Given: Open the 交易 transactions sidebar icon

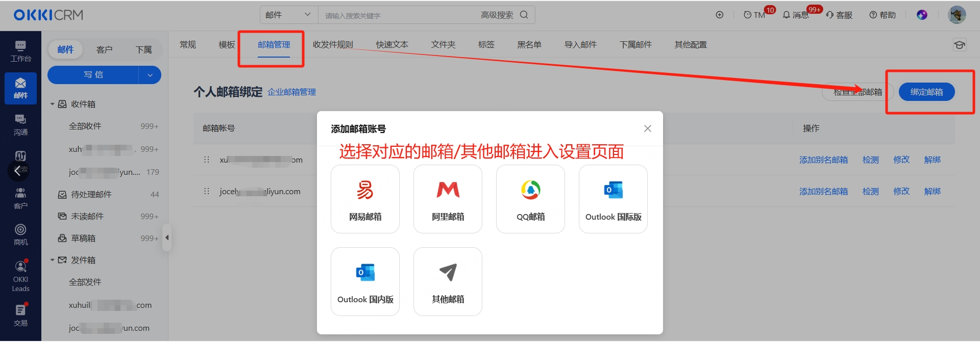Looking at the screenshot, I should [20, 315].
